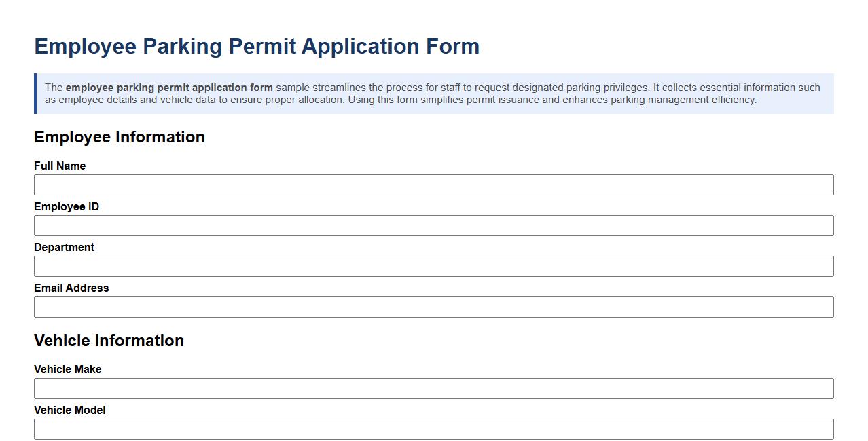Select the Vehicle Model field label
The width and height of the screenshot is (868, 441).
(69, 410)
